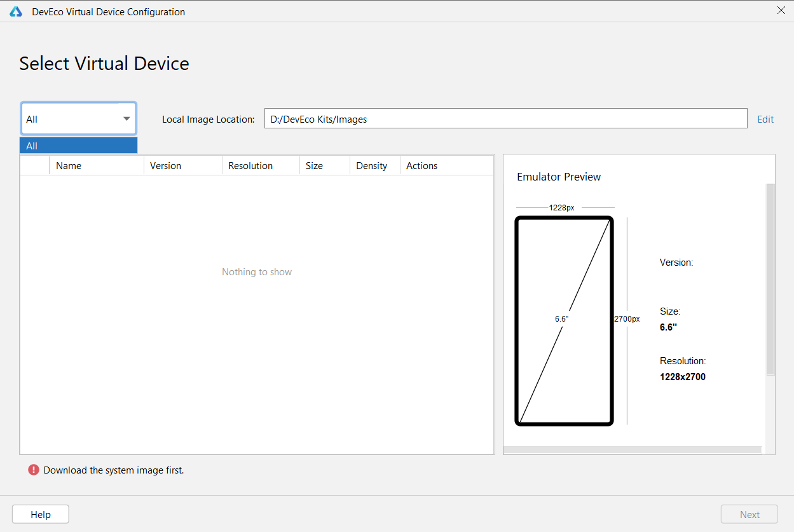This screenshot has width=794, height=532.
Task: Click the Download the system image first message
Action: pyautogui.click(x=114, y=470)
